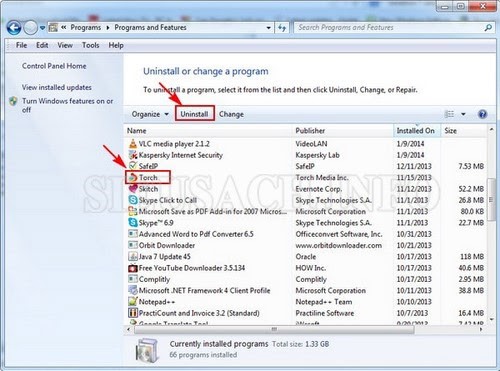Open the View menu
This screenshot has width=500, height=371.
tap(65, 45)
